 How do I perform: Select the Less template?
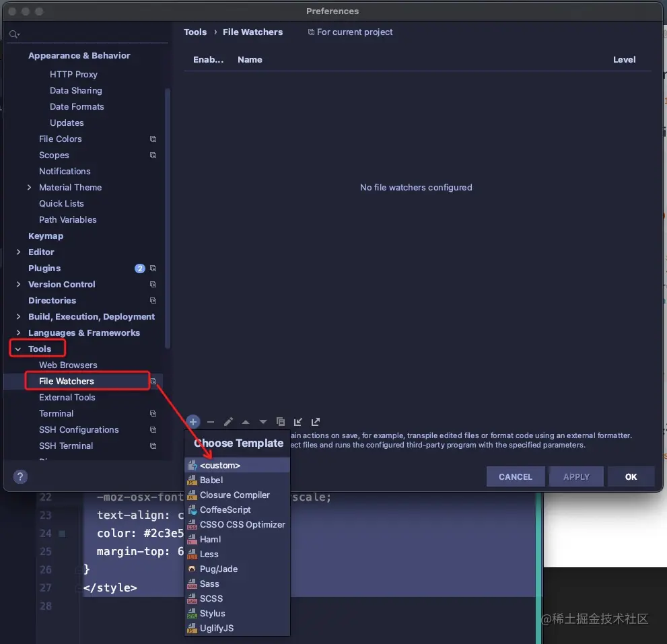238,554
